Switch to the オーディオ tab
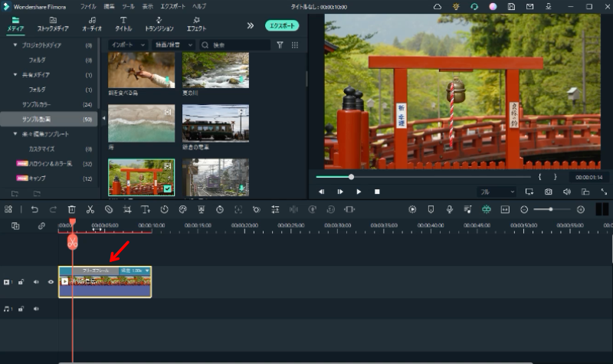 pyautogui.click(x=92, y=25)
